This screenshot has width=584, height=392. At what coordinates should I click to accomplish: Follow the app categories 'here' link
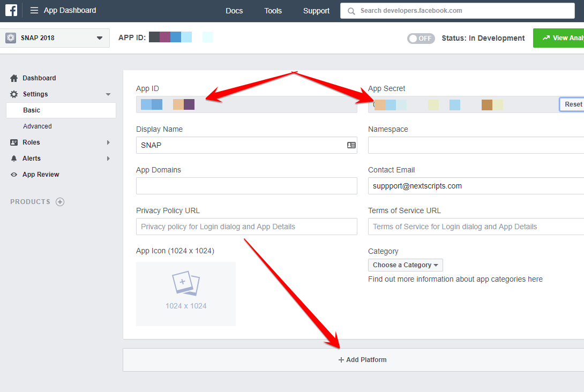tap(535, 279)
